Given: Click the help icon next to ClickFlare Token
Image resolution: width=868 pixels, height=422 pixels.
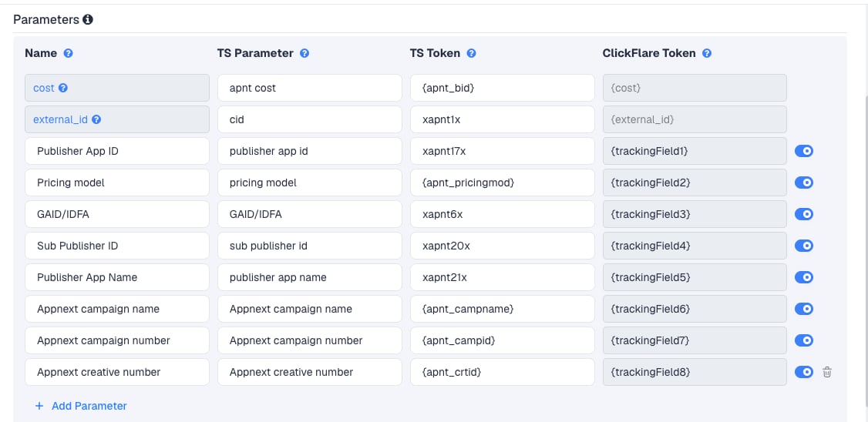Looking at the screenshot, I should (707, 54).
